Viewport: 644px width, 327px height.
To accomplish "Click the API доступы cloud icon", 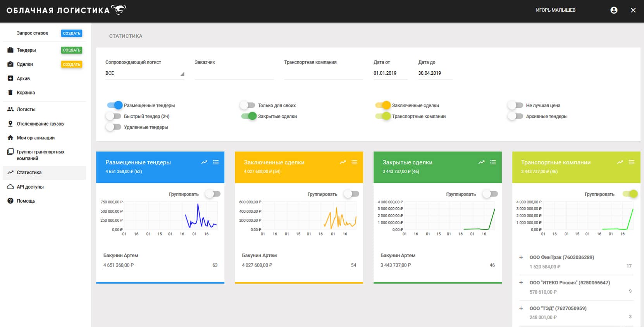I will [10, 187].
